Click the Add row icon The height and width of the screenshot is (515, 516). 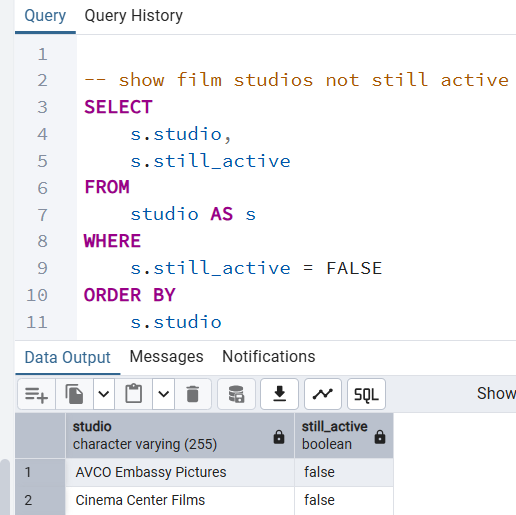[x=37, y=394]
